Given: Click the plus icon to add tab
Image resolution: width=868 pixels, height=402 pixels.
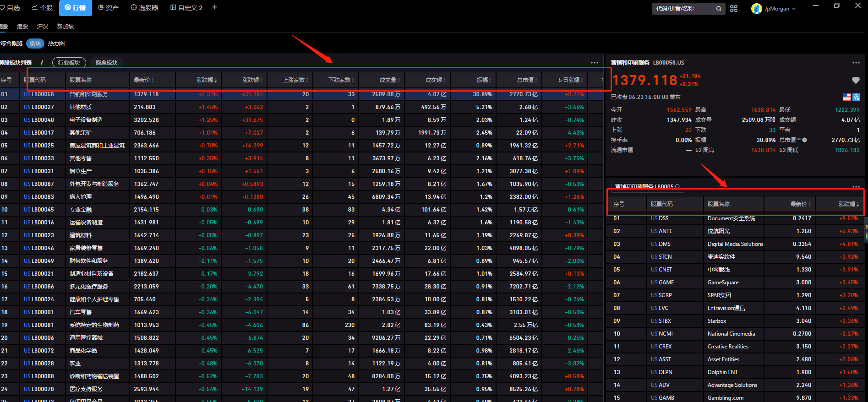Looking at the screenshot, I should click(214, 7).
